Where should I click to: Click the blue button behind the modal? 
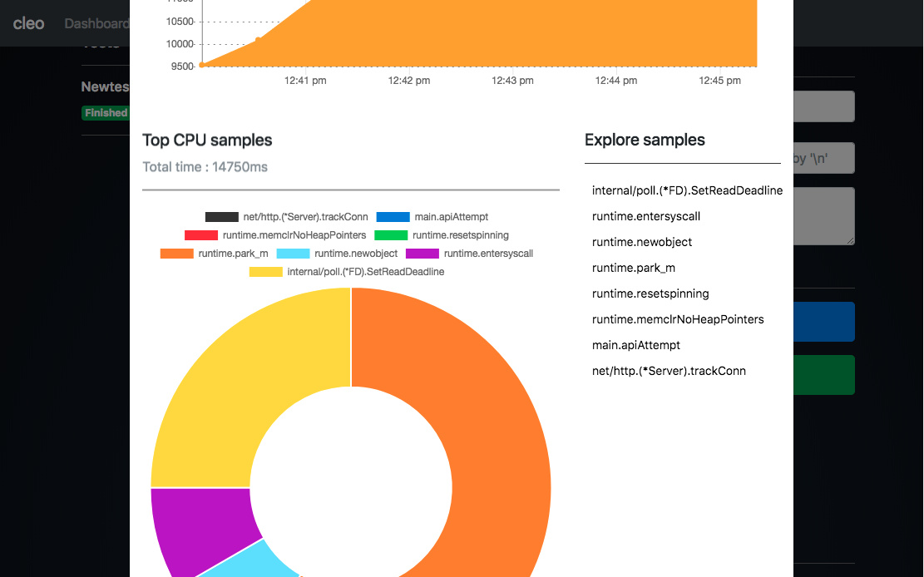[x=824, y=322]
